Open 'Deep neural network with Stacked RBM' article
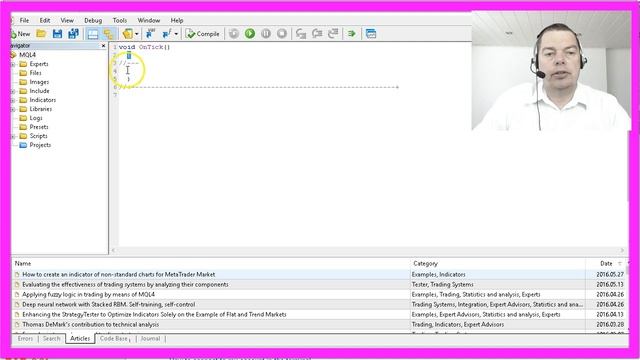This screenshot has width=640, height=360. tap(109, 304)
